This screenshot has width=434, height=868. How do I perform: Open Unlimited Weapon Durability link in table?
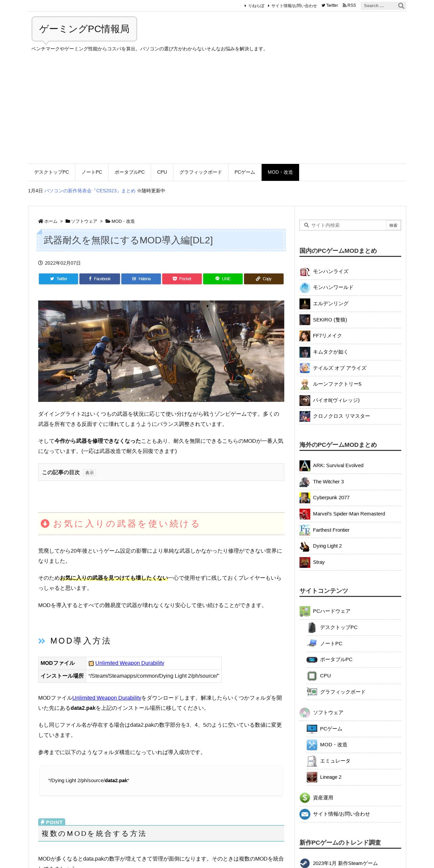pos(129,663)
